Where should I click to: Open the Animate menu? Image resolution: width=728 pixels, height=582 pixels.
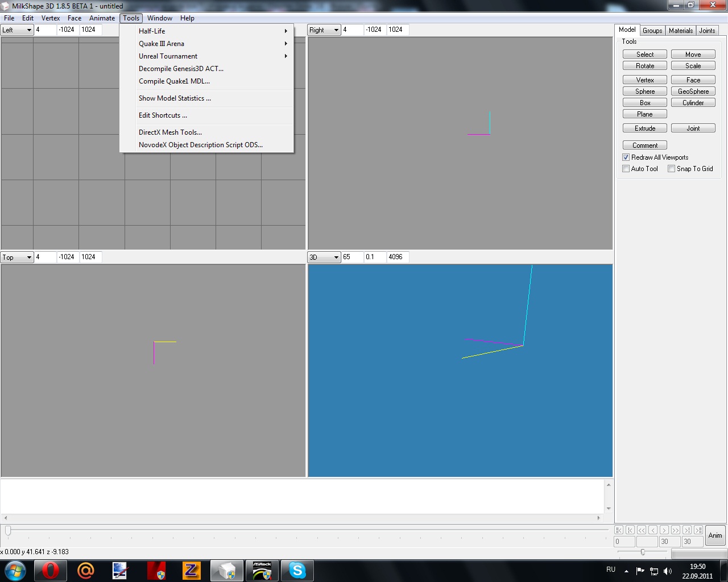[102, 18]
